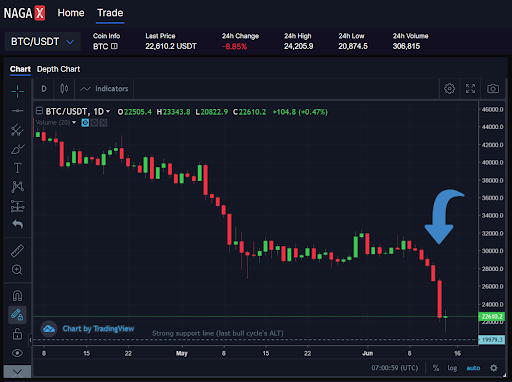The height and width of the screenshot is (382, 512).
Task: Toggle stay in drawing mode
Action: [17, 315]
